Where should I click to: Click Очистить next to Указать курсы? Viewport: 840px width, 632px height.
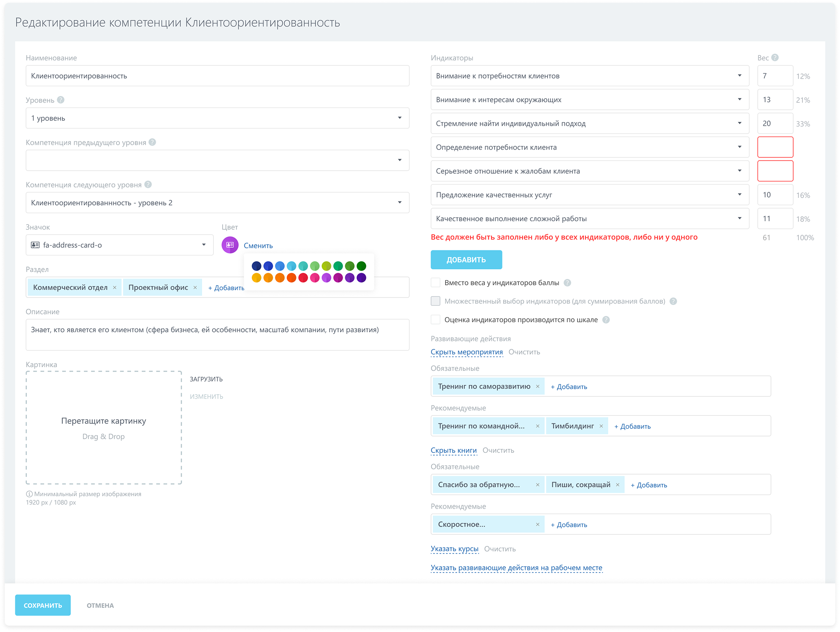(x=500, y=549)
